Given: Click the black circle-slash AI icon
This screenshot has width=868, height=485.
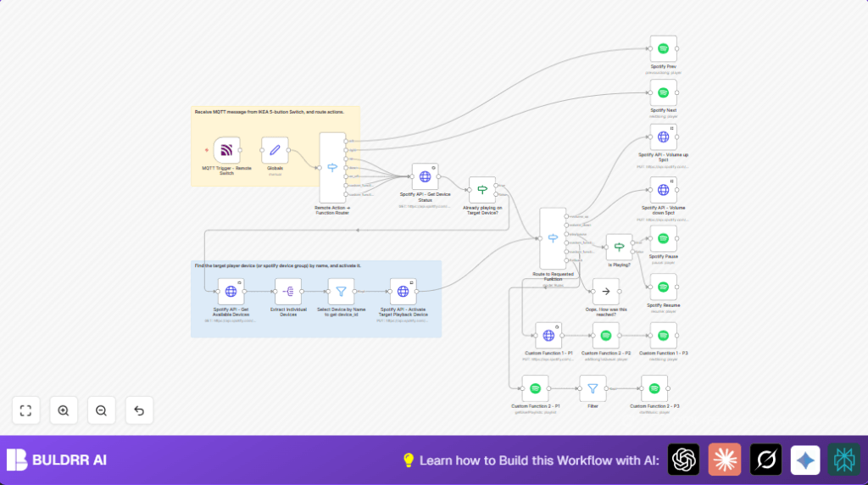Looking at the screenshot, I should 765,460.
